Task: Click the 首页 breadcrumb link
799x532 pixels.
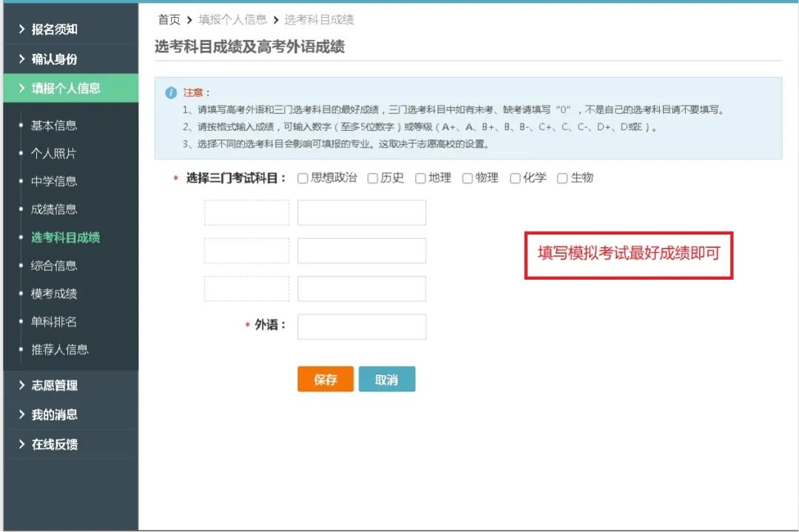Action: click(169, 20)
